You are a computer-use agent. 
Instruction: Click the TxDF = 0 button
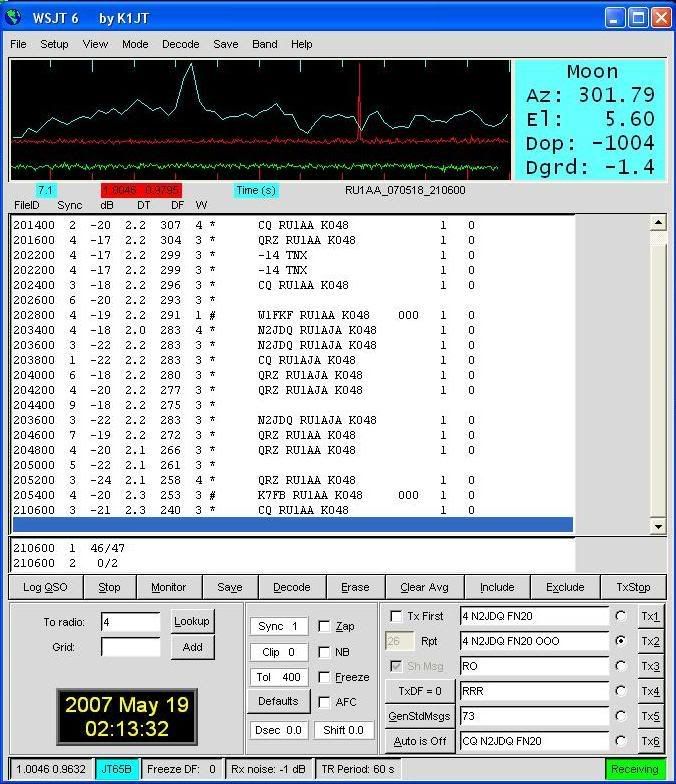[420, 691]
